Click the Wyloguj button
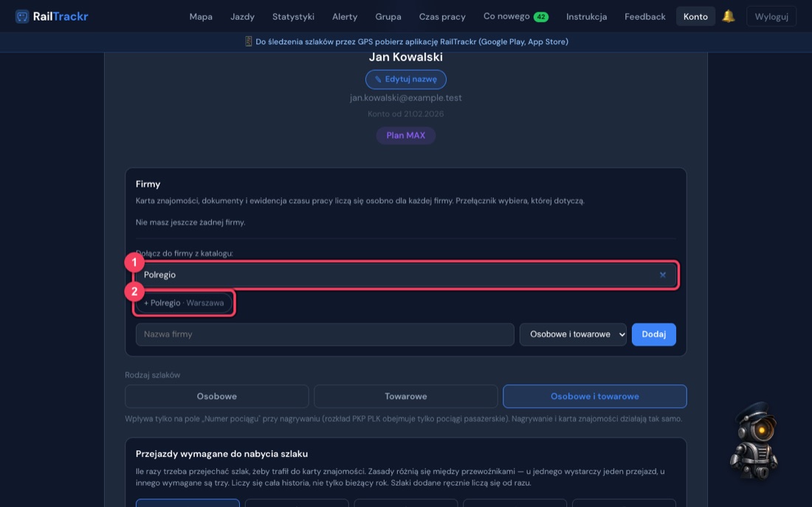This screenshot has height=507, width=812. pos(771,16)
